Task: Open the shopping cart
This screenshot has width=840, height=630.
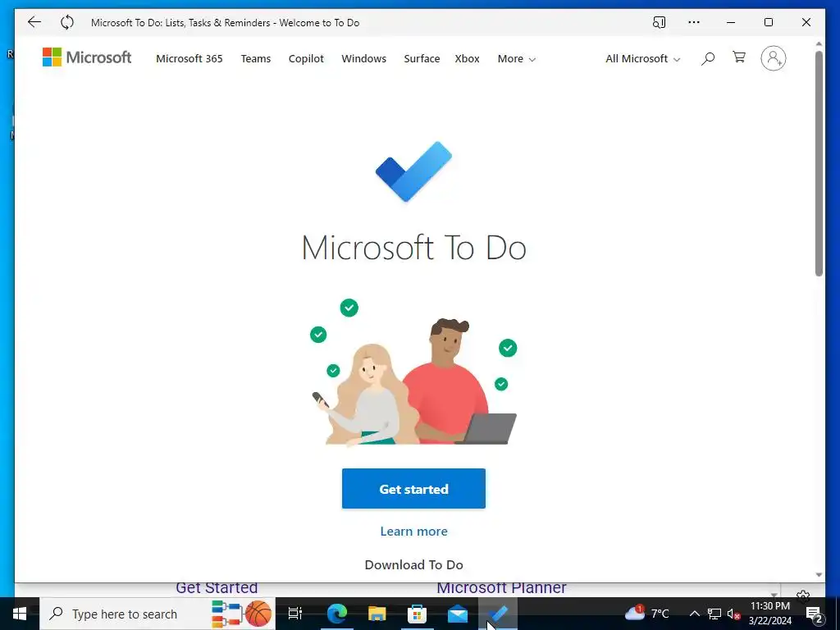Action: click(739, 57)
